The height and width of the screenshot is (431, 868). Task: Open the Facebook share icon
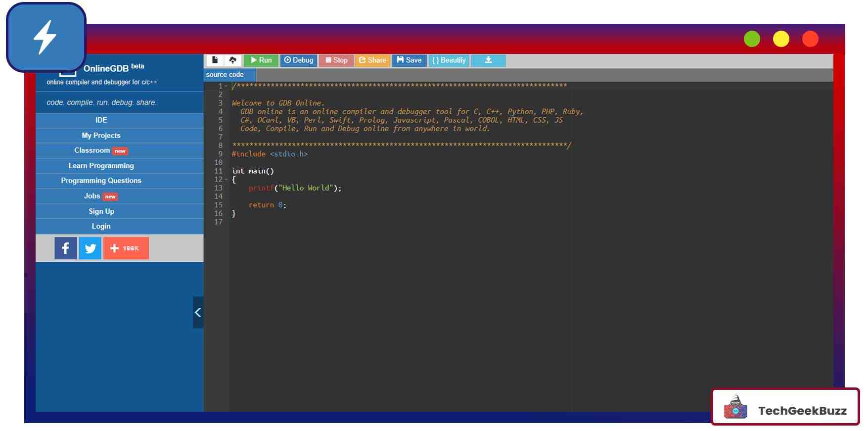65,248
